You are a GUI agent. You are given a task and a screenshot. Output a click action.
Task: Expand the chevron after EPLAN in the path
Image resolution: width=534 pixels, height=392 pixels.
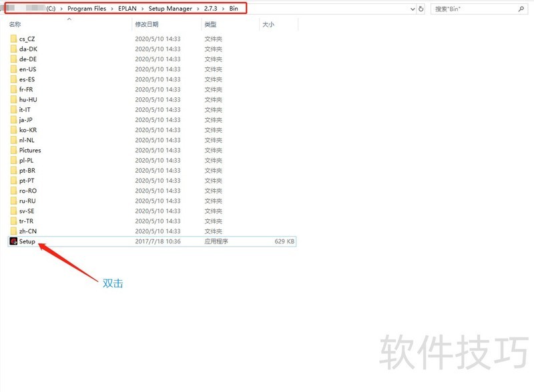(x=142, y=9)
